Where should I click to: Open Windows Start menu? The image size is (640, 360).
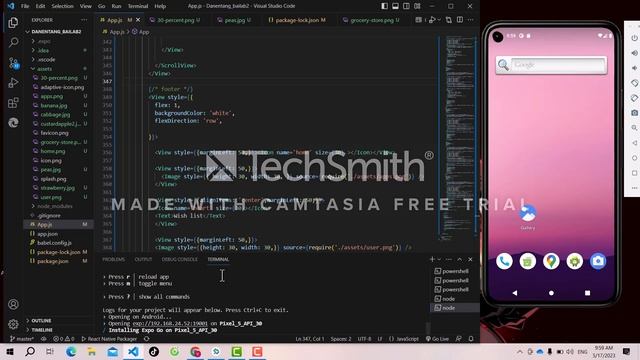click(x=10, y=351)
